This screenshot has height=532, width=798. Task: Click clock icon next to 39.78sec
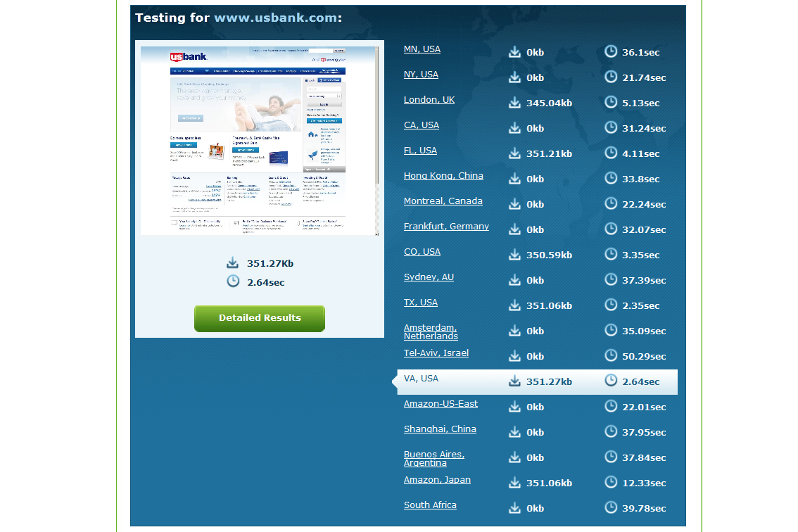(611, 507)
